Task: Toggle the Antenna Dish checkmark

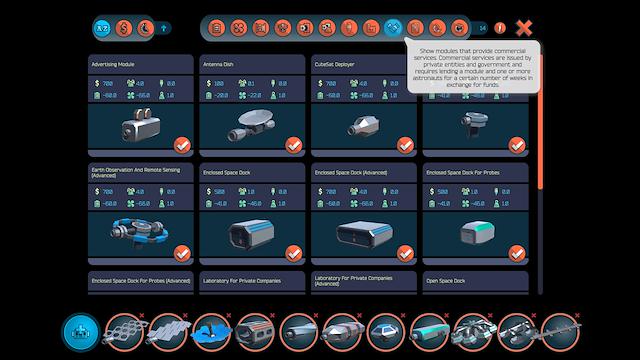Action: point(293,145)
